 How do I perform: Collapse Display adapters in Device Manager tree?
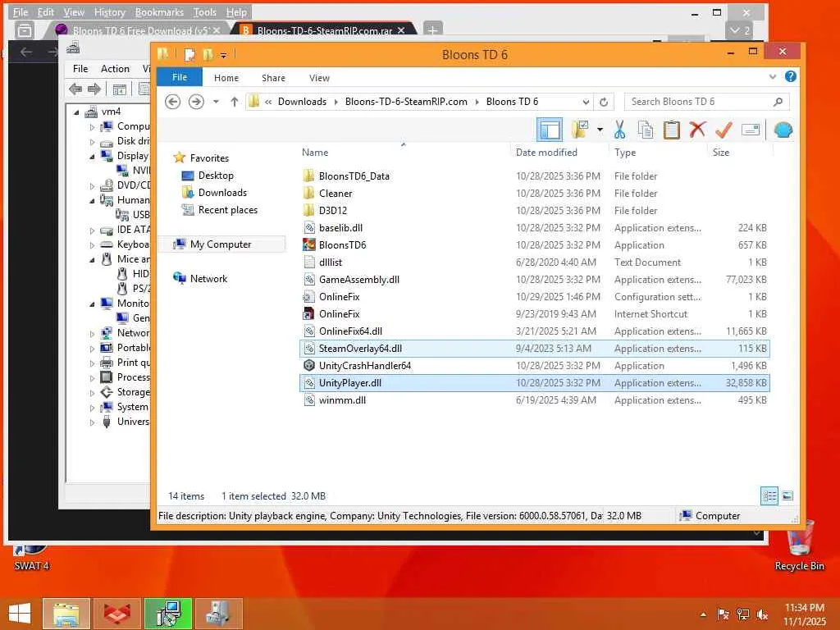(x=92, y=157)
